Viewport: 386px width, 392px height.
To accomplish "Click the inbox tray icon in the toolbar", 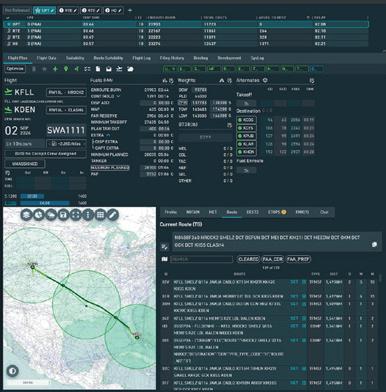I will (x=109, y=69).
